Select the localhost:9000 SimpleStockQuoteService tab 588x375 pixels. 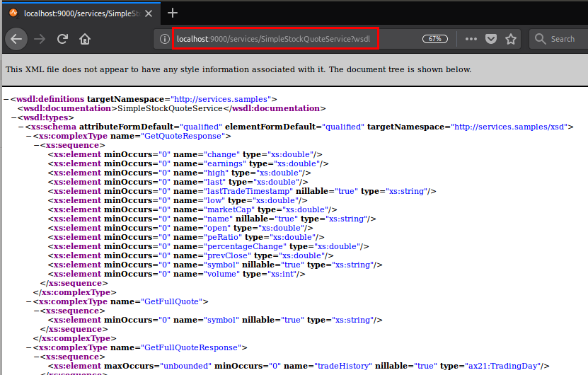(x=78, y=13)
